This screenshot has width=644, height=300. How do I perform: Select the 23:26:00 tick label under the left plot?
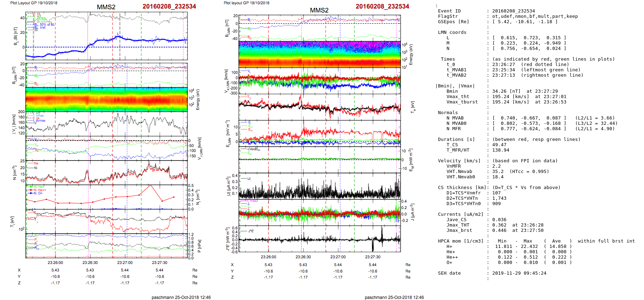(x=55, y=263)
